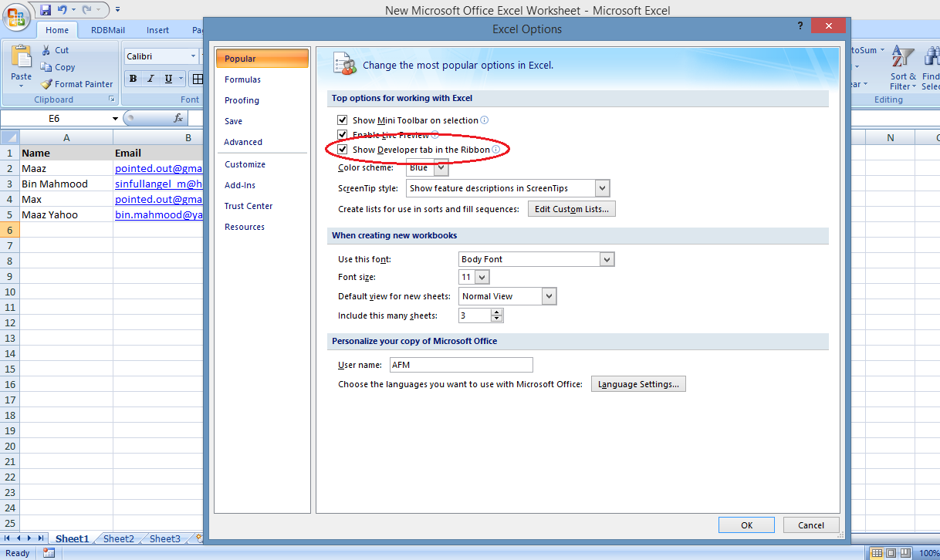940x560 pixels.
Task: Expand the Name Box dropdown arrow
Action: coord(115,119)
